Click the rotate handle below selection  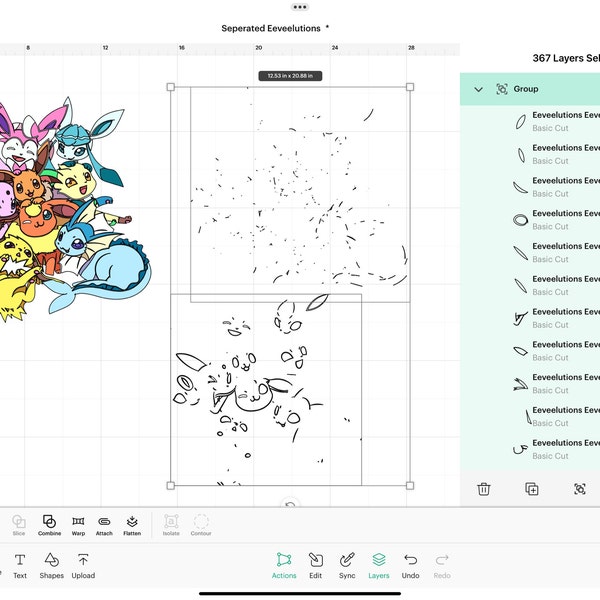[x=290, y=504]
